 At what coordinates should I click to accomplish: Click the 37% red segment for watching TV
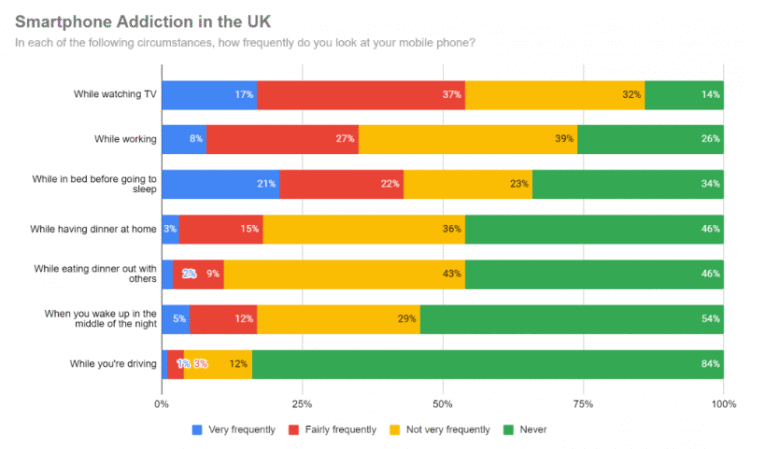361,95
